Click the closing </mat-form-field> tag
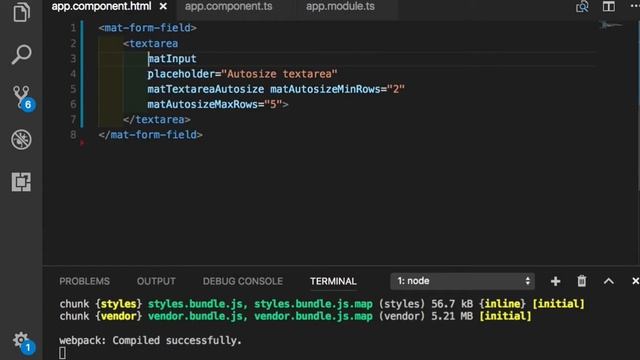Screen dimensions: 640x360 [x=150, y=135]
